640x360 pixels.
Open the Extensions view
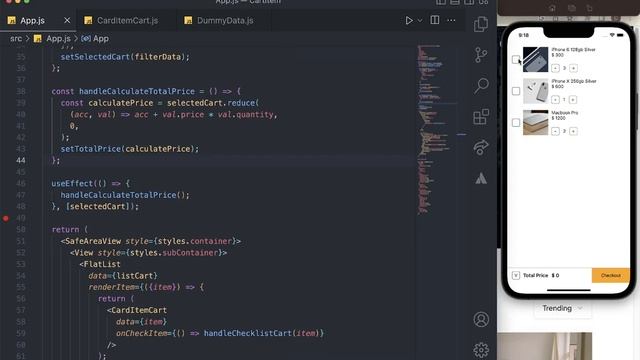(481, 117)
